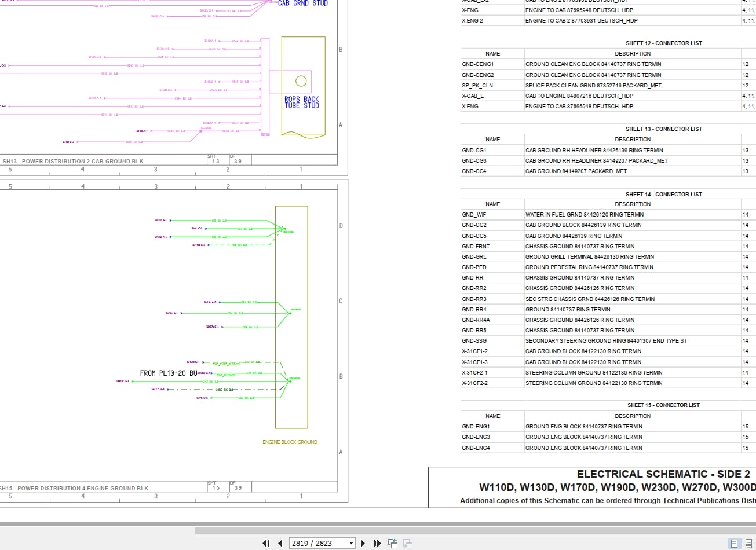Click the X-31CF2-1 connector name
756x550 pixels.
[x=474, y=372]
